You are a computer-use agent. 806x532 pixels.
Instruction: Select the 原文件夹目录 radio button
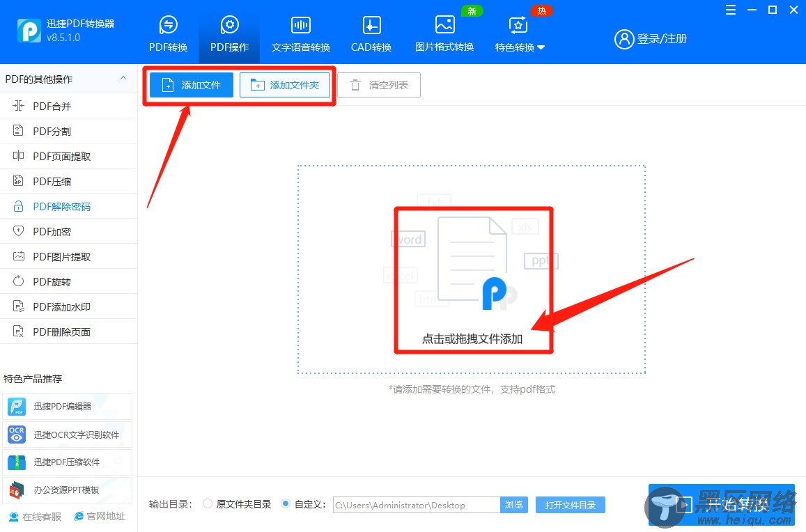click(x=208, y=503)
